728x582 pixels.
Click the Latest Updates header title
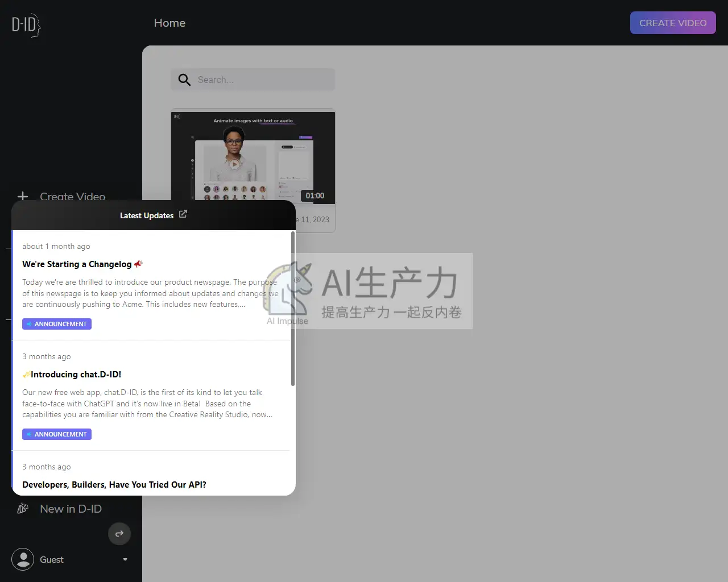[x=147, y=215]
